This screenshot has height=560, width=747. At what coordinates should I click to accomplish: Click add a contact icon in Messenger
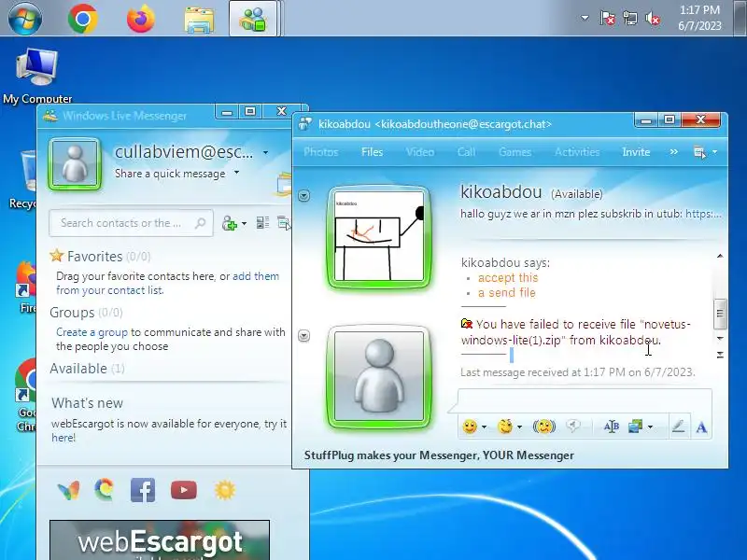(230, 223)
